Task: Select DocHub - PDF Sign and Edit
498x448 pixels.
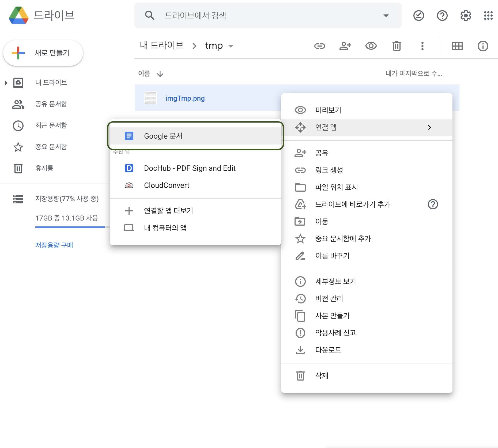Action: pyautogui.click(x=195, y=168)
